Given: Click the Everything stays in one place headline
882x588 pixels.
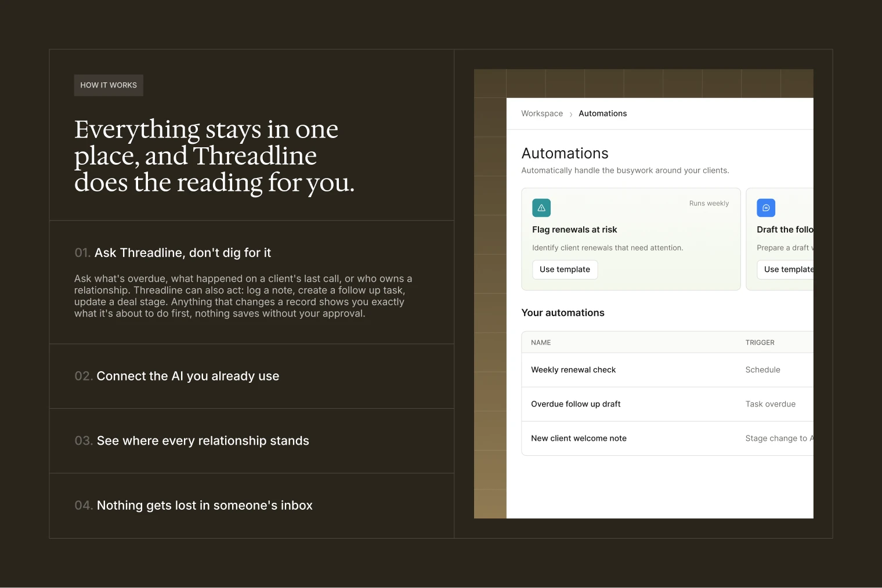Looking at the screenshot, I should 214,156.
